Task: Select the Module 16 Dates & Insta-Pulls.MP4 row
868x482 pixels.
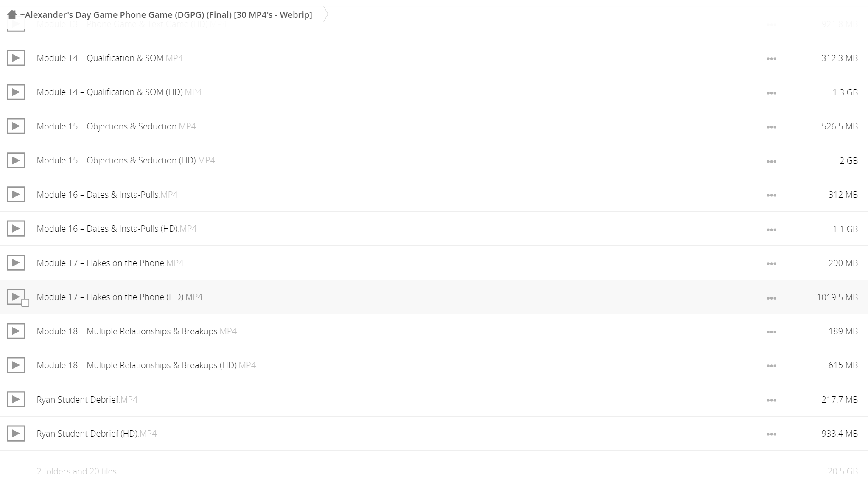Action: (x=434, y=195)
